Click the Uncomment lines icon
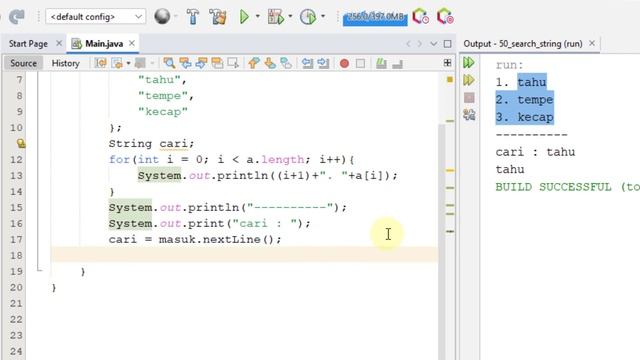Image resolution: width=640 pixels, height=360 pixels. click(x=397, y=64)
